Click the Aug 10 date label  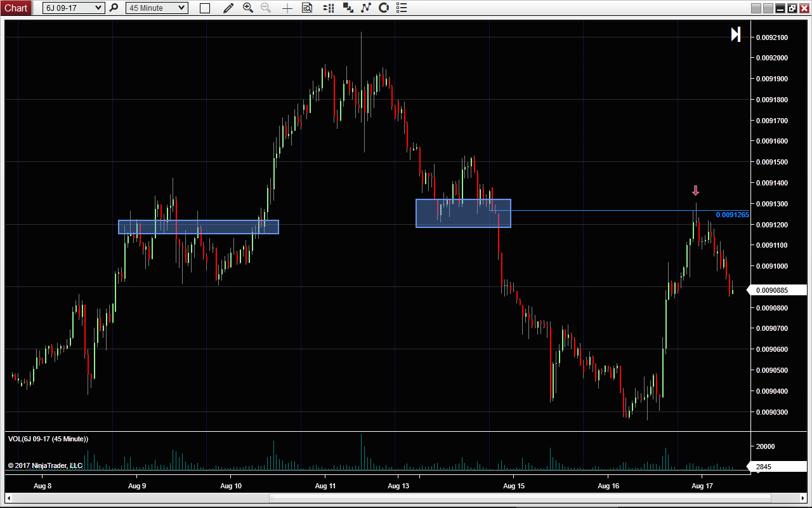231,486
